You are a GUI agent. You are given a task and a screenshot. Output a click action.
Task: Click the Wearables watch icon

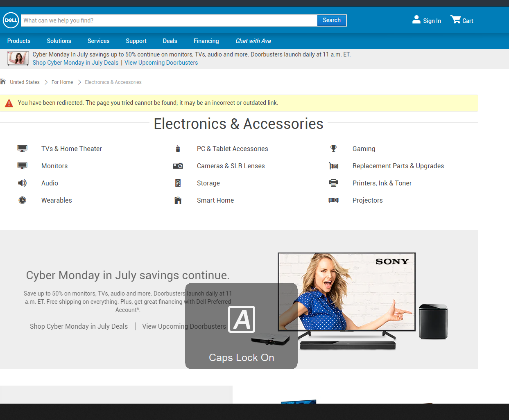coord(22,200)
